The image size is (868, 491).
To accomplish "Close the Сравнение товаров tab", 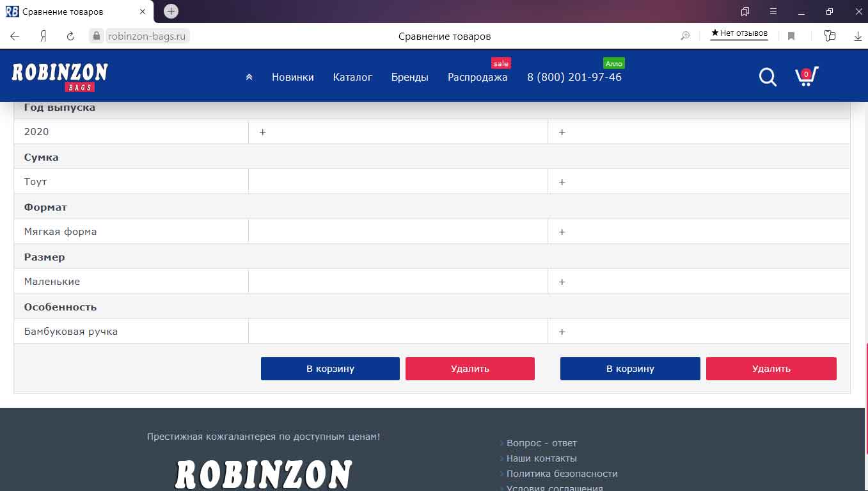I will tap(143, 12).
